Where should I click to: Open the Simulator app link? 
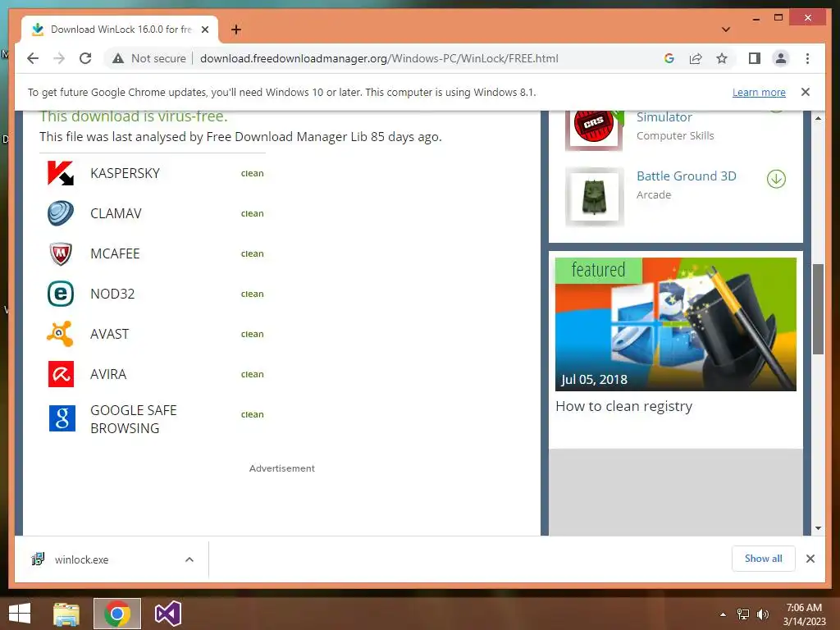[x=664, y=116]
